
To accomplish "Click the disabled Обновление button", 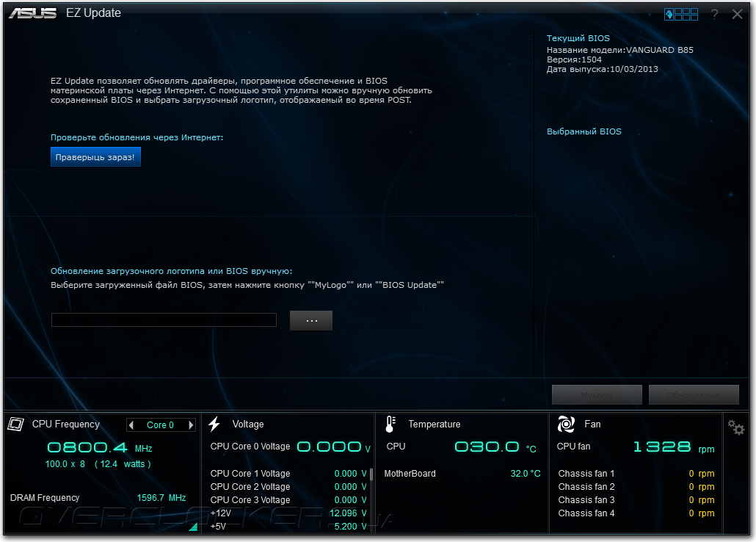I will [694, 394].
